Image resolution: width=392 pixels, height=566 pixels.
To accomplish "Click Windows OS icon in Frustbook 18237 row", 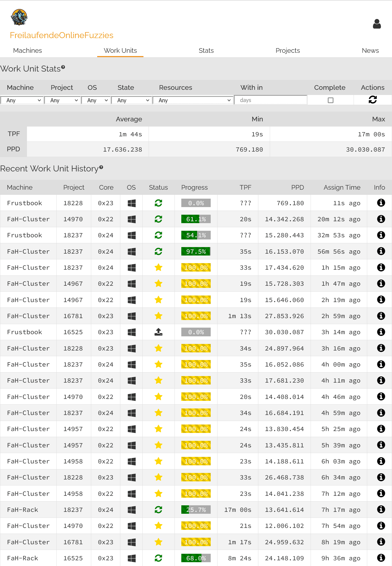I will 132,235.
